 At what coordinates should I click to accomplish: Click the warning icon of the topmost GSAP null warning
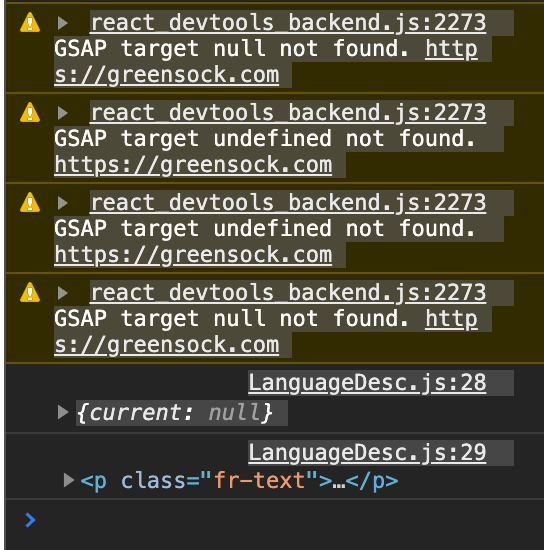30,23
